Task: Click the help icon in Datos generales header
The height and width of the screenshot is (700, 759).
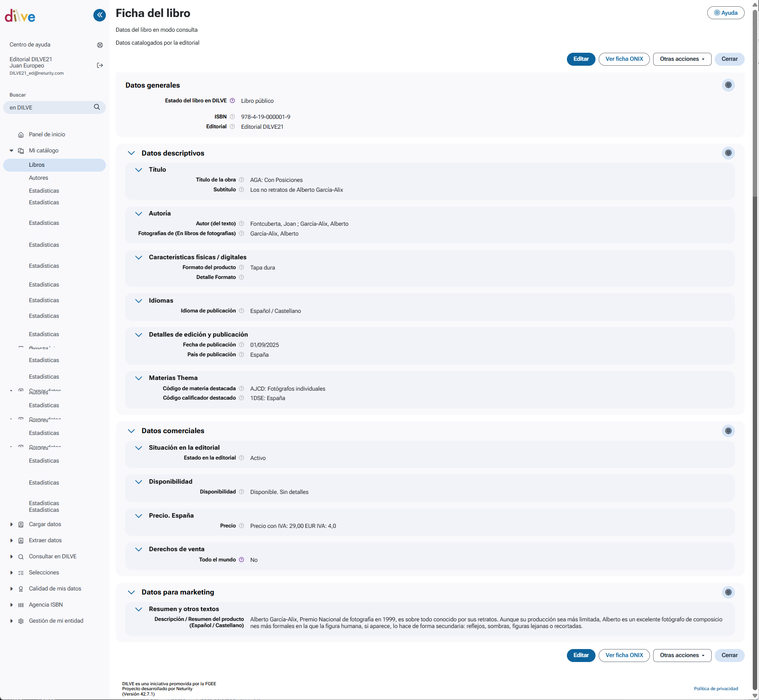Action: [x=728, y=85]
